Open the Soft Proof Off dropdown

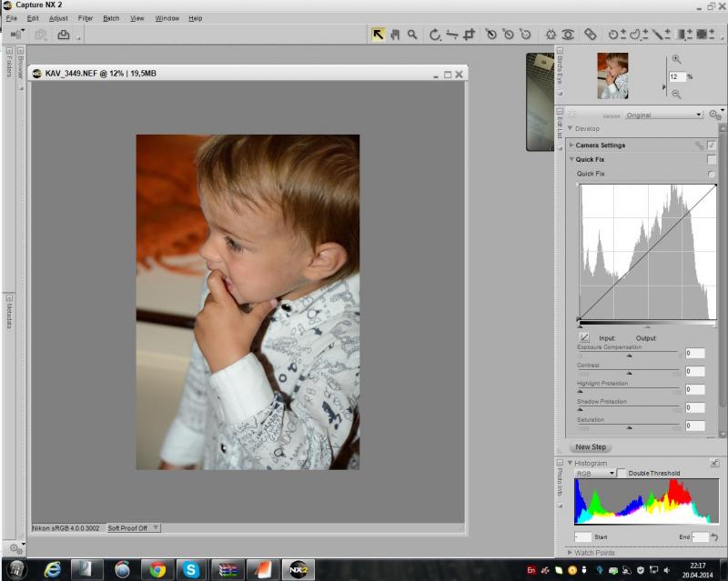tap(133, 528)
